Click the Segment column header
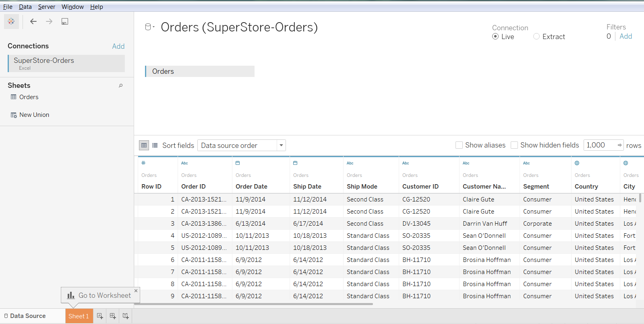Viewport: 644px width, 324px height. tap(536, 187)
